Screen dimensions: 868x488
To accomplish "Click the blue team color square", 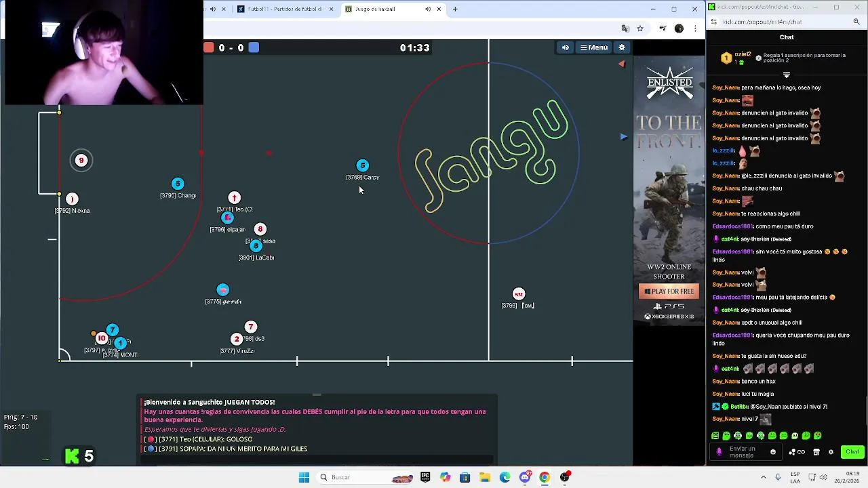I will [x=254, y=47].
